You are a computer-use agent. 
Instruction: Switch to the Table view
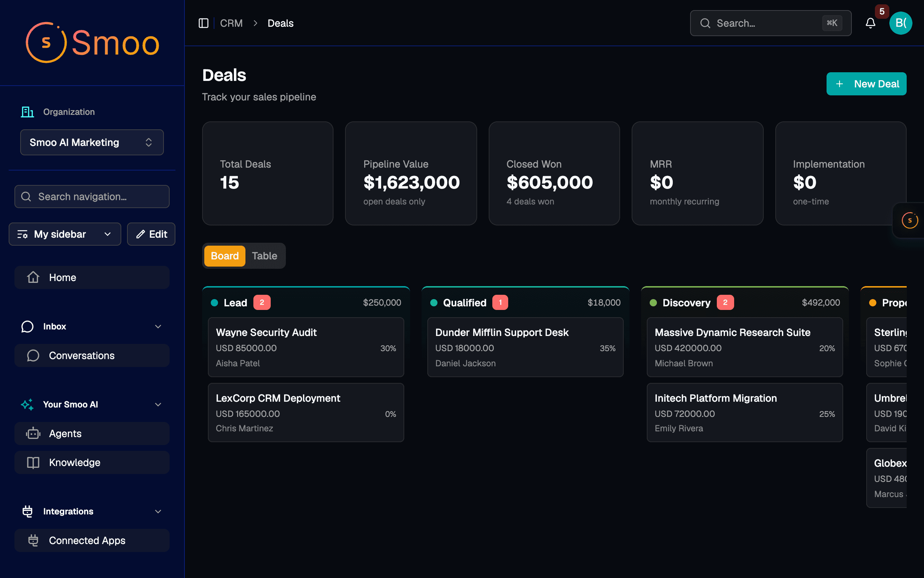click(x=264, y=256)
